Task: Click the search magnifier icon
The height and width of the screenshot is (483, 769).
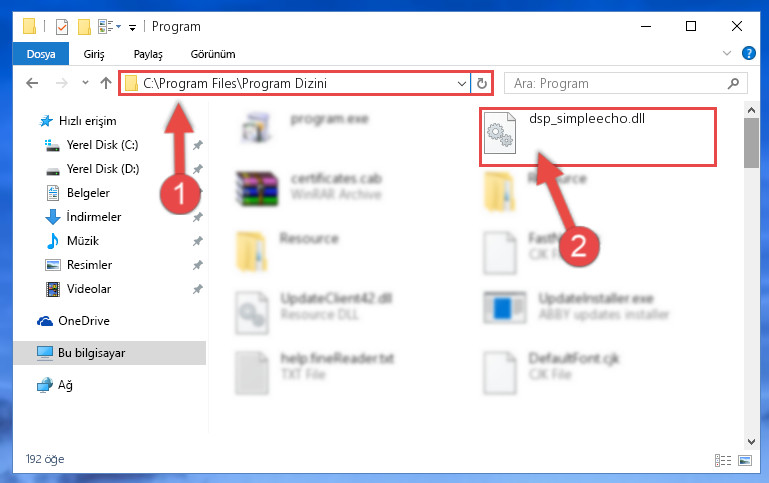Action: pos(733,84)
